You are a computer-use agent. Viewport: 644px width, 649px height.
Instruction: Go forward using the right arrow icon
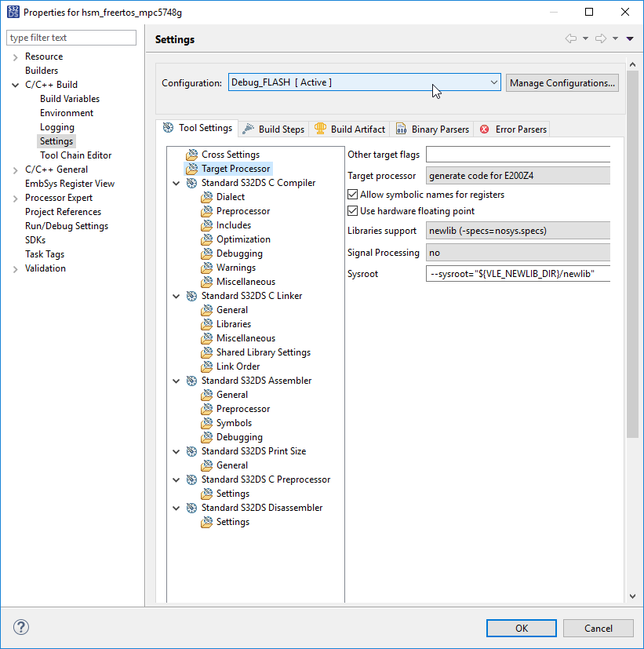pos(601,38)
